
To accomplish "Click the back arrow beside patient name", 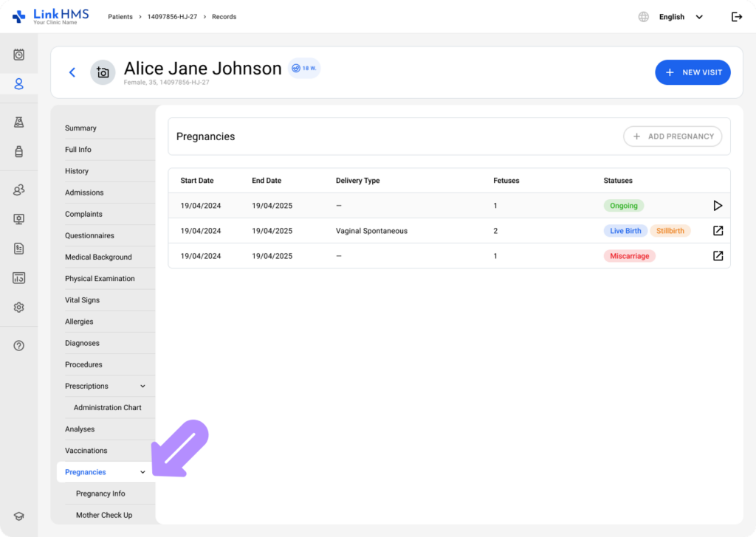I will (72, 72).
